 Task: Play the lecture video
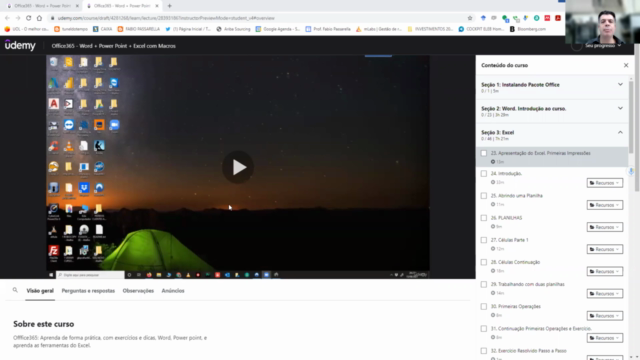tap(238, 167)
